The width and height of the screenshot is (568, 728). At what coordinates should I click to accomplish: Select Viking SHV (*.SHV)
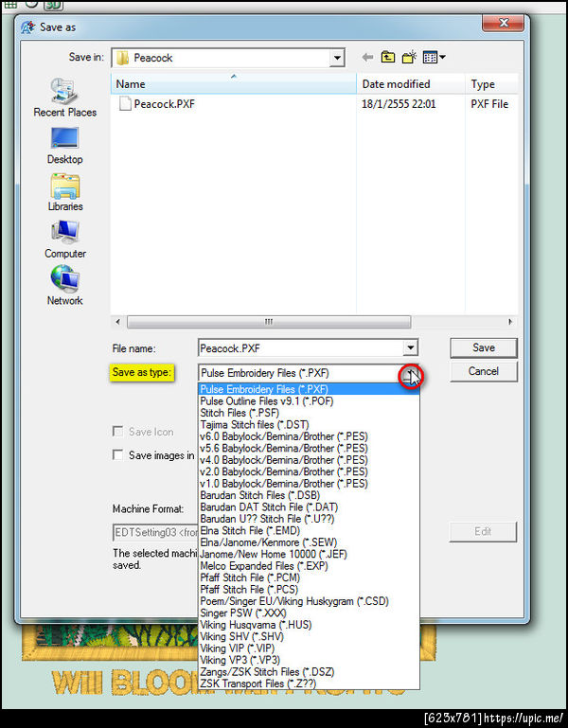pos(309,636)
